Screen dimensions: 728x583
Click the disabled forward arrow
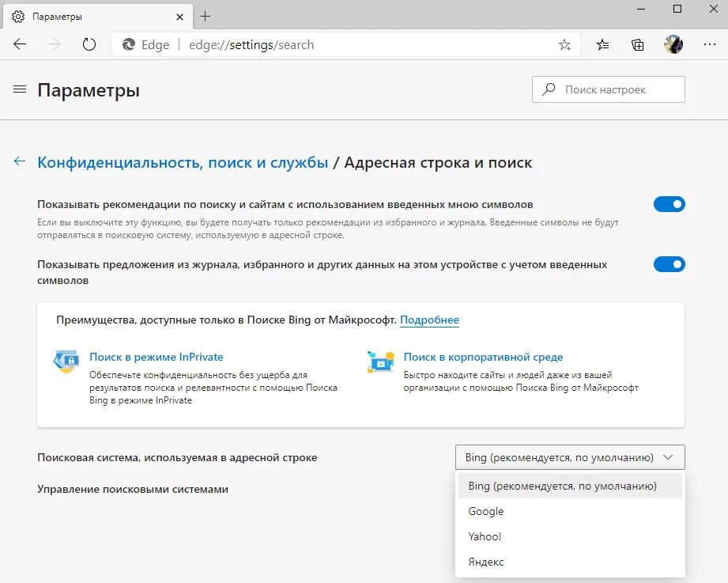tap(55, 44)
